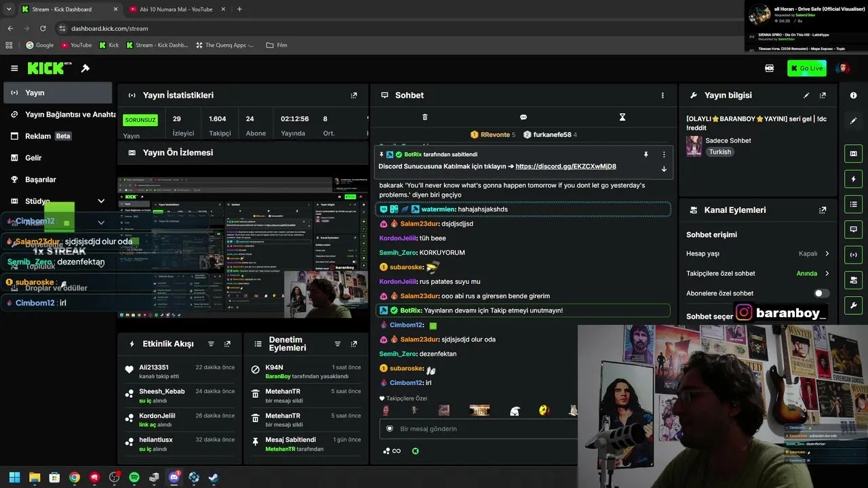The image size is (868, 488).
Task: Pop out the Etkinlik Akışı panel
Action: pos(227,344)
